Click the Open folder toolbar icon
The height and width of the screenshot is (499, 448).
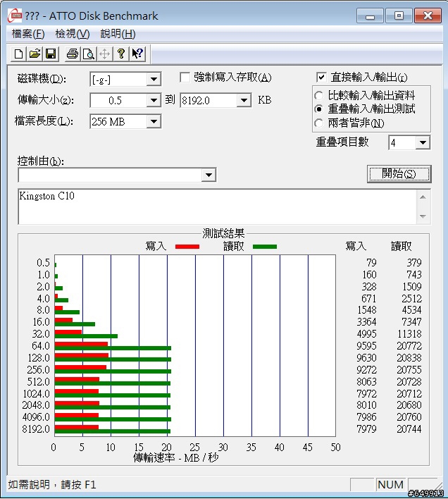tap(35, 54)
